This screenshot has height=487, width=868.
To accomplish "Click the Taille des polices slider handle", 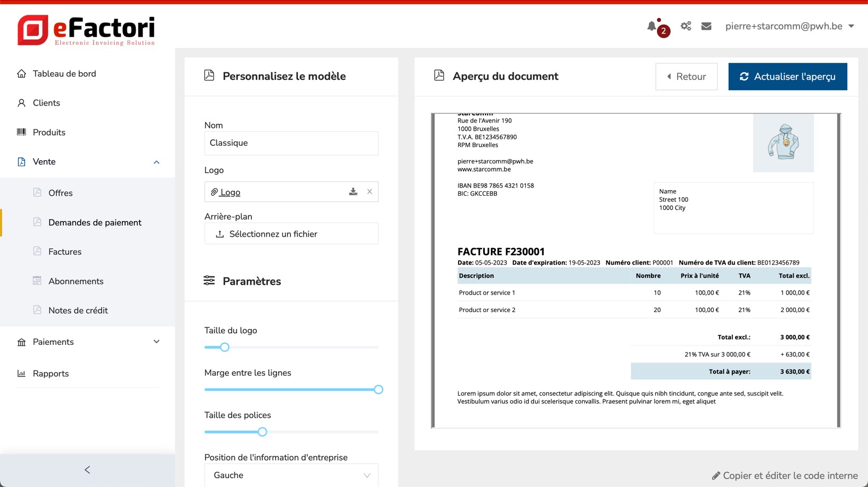I will 262,432.
